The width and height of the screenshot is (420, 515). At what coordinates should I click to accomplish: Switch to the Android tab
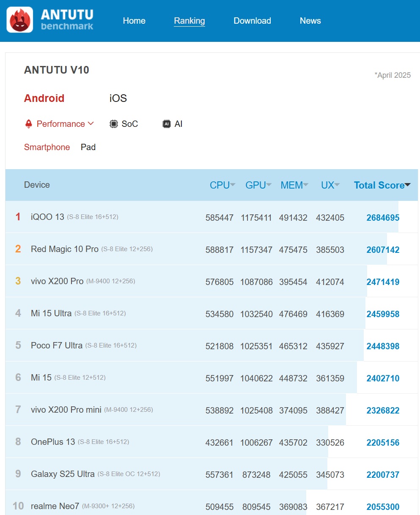click(x=44, y=98)
